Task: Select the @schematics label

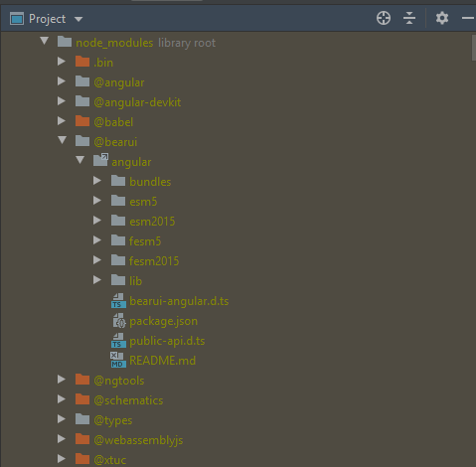Action: (128, 400)
